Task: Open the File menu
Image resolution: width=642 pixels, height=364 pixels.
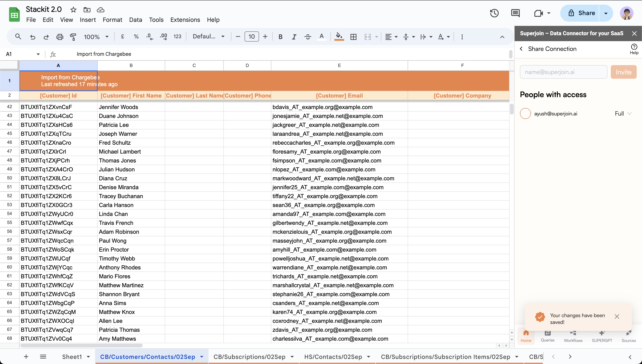Action: (31, 20)
